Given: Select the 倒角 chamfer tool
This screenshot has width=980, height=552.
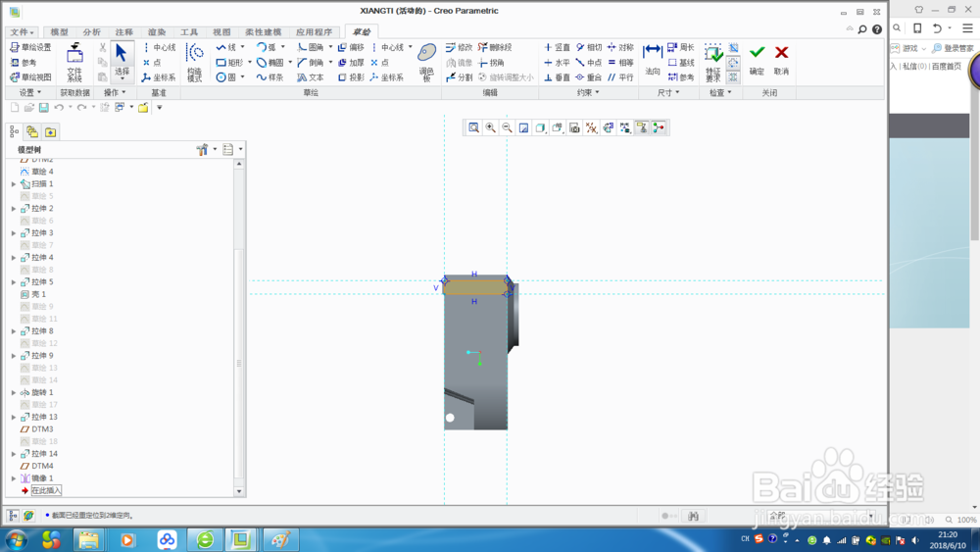Looking at the screenshot, I should (x=311, y=63).
